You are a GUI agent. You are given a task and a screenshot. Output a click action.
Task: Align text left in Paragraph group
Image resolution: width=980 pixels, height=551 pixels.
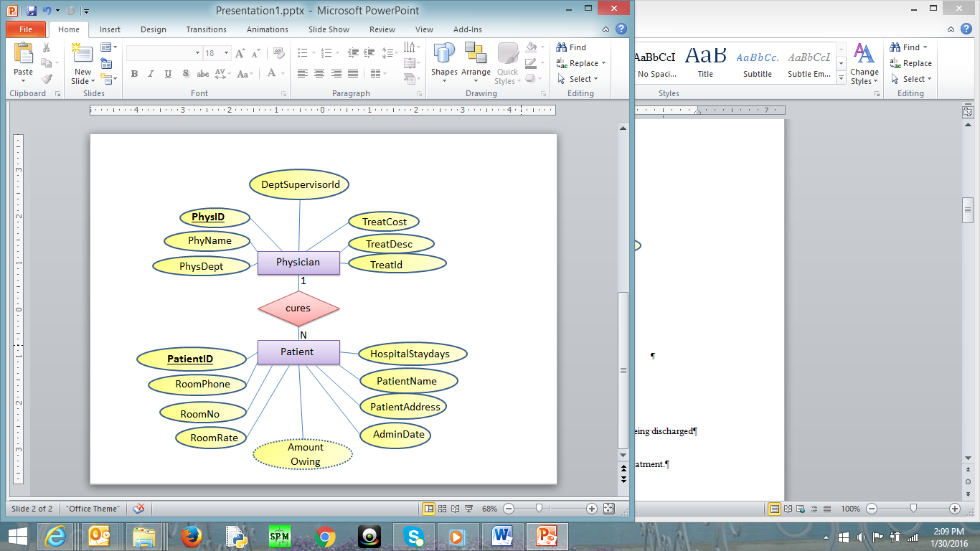click(303, 74)
